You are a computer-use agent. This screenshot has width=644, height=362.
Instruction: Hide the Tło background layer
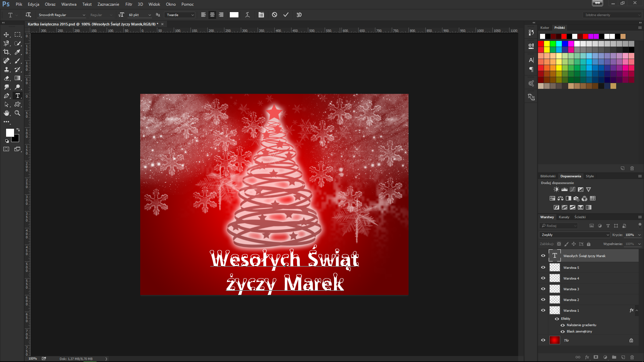pos(543,340)
